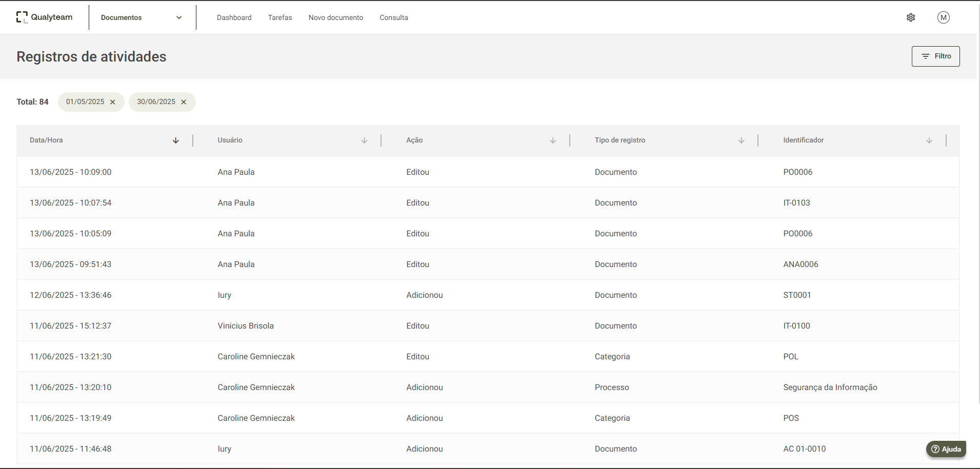Viewport: 980px width, 469px height.
Task: Open the user profile M avatar
Action: [944, 17]
